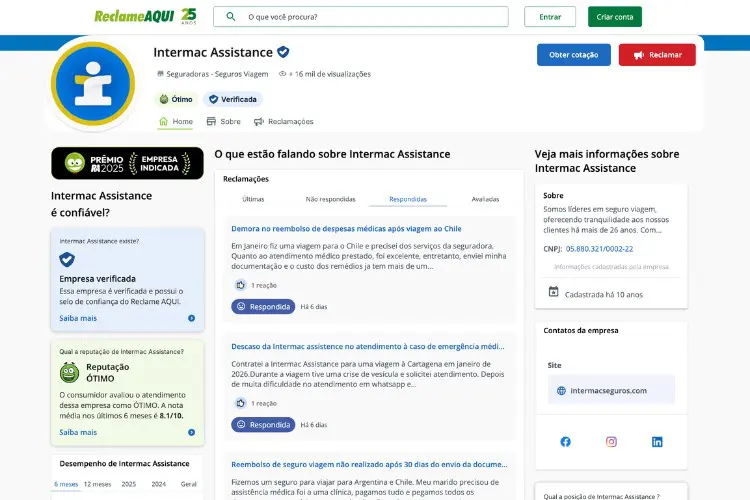Viewport: 750px width, 500px height.
Task: Click 'Cadastrada há 10 anos' text
Action: [x=604, y=295]
